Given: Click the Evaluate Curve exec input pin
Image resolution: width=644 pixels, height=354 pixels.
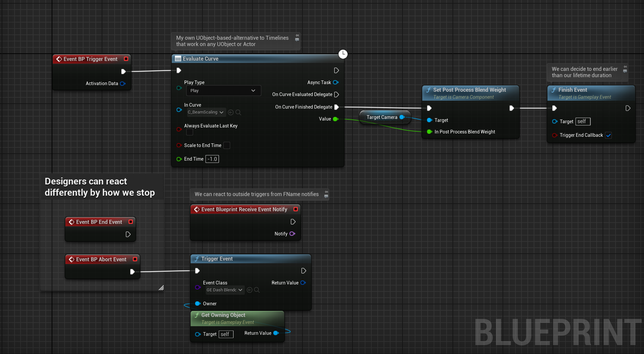Looking at the screenshot, I should click(x=179, y=71).
